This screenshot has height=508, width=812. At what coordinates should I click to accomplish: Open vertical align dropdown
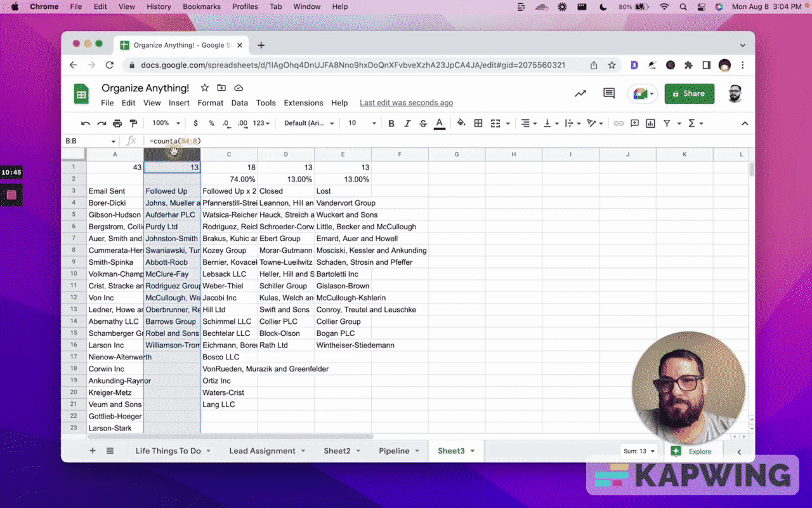[551, 123]
